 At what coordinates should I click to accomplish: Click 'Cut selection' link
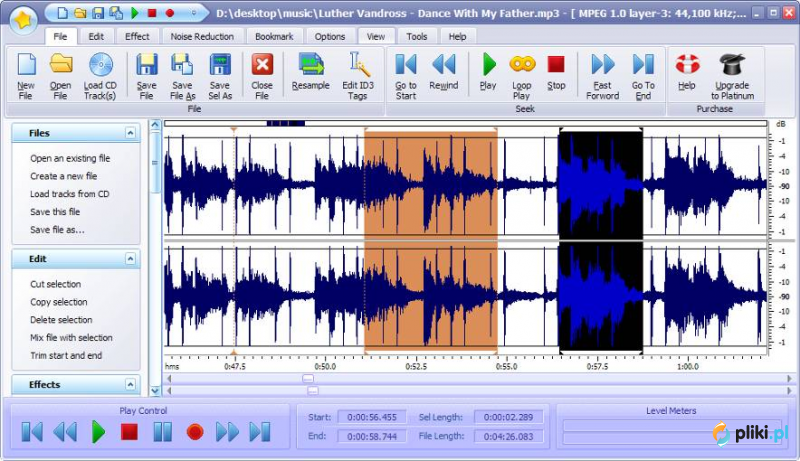[55, 284]
